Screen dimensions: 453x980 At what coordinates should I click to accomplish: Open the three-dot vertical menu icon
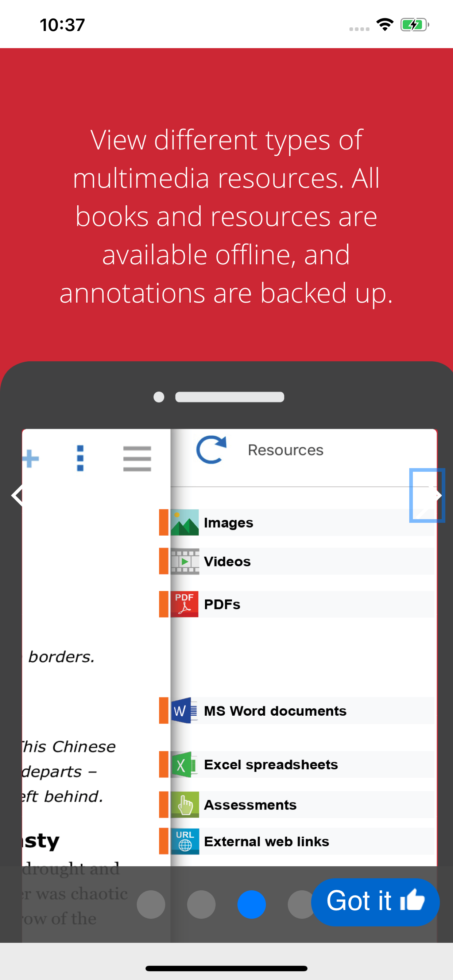80,458
